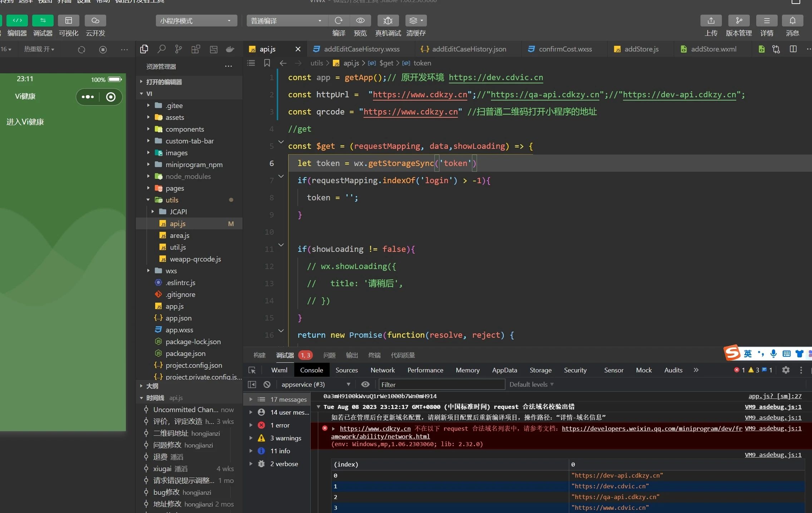Click element inspector arrow in debugger
Image resolution: width=812 pixels, height=513 pixels.
[252, 370]
